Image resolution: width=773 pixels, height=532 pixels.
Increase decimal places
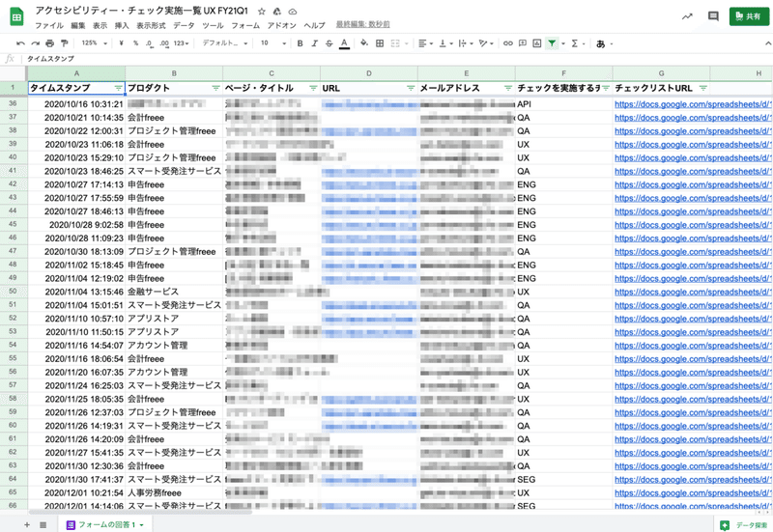point(164,43)
